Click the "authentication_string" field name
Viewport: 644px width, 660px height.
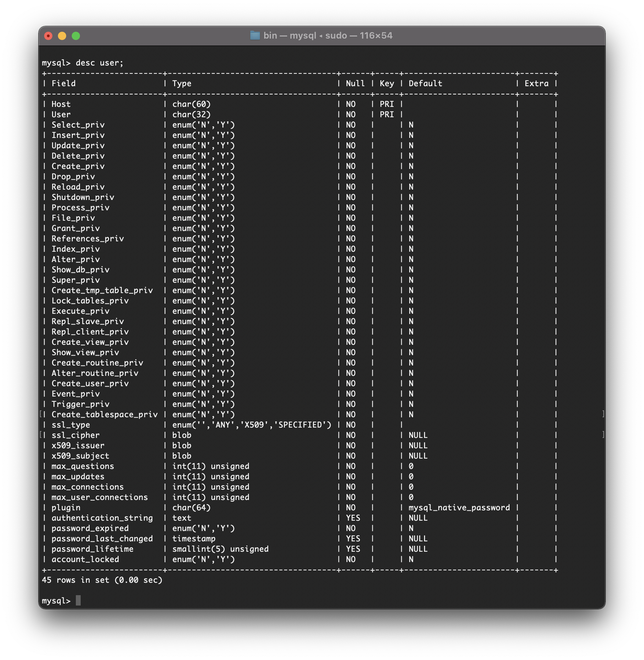pyautogui.click(x=102, y=518)
